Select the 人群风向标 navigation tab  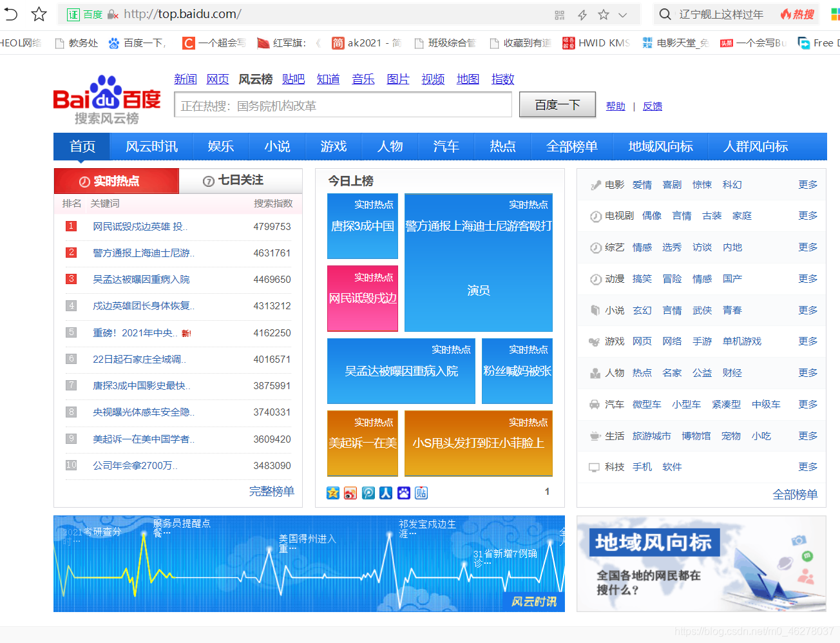point(756,146)
